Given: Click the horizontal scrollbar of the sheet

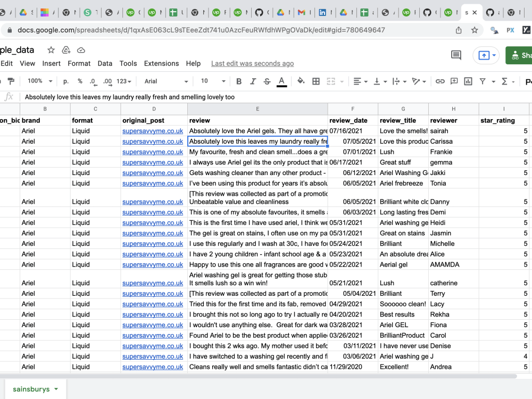Looking at the screenshot, I should (258, 376).
